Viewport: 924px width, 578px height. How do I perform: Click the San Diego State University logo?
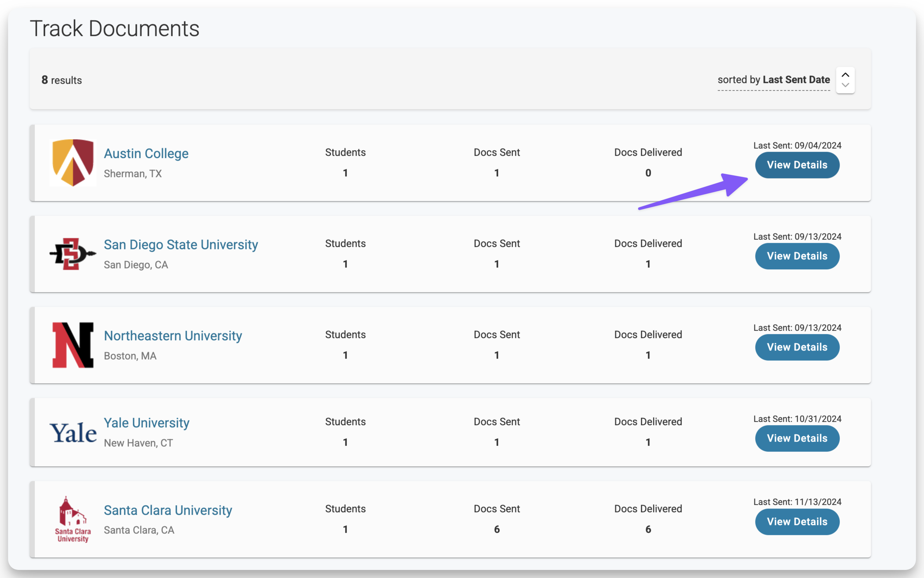tap(73, 254)
